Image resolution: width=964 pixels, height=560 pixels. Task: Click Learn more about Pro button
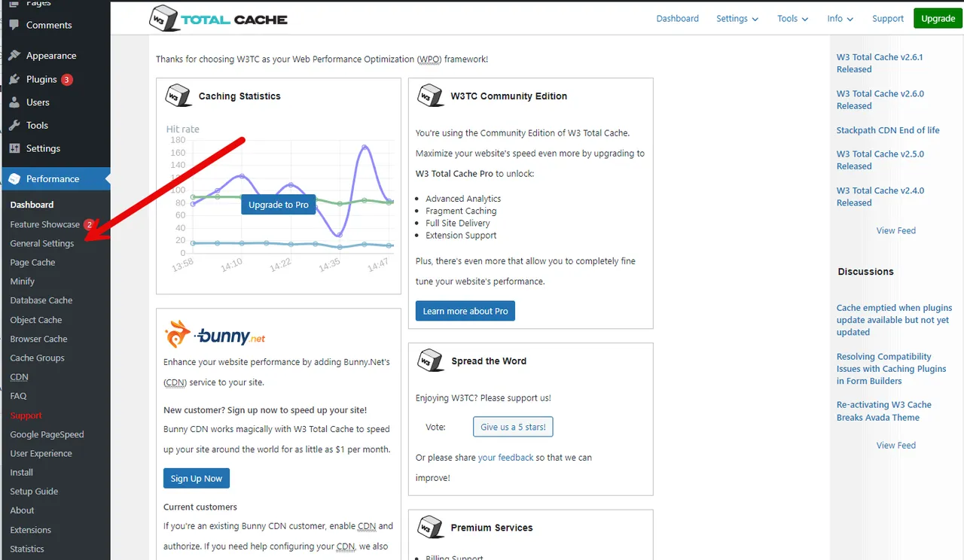465,311
